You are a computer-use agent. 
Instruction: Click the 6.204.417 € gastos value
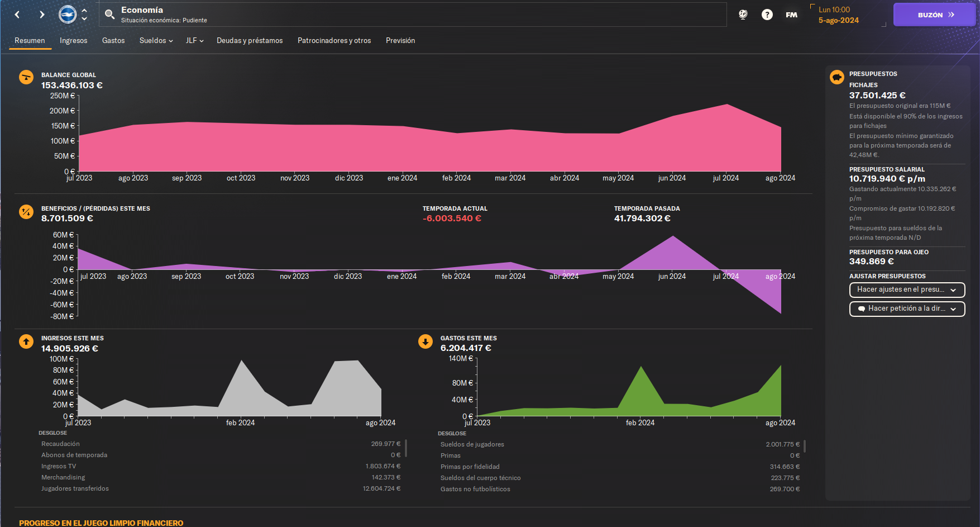pos(466,348)
